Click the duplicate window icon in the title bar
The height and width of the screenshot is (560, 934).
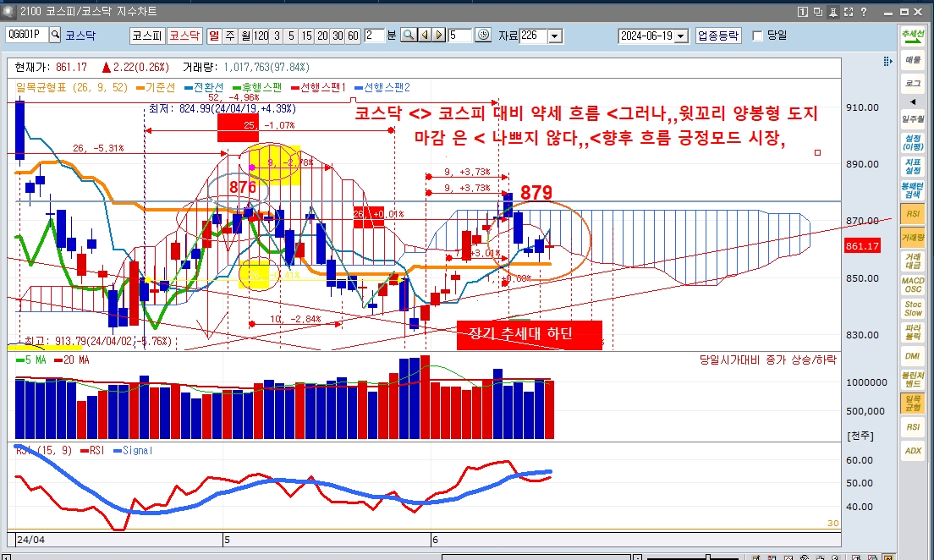pyautogui.click(x=818, y=11)
